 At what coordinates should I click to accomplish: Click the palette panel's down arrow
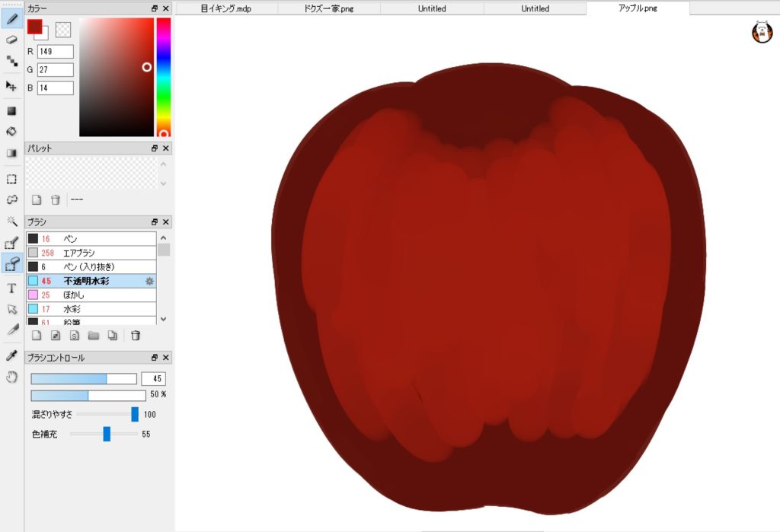tap(163, 183)
